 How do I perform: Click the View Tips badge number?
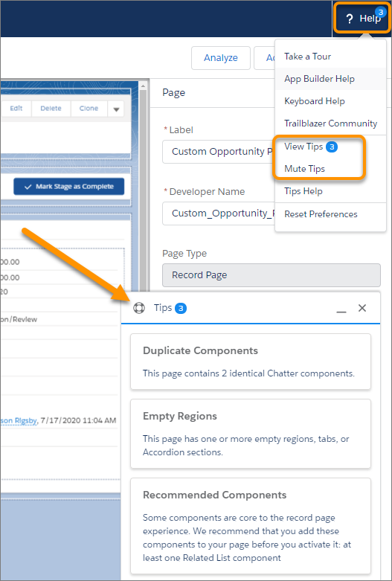pos(332,147)
